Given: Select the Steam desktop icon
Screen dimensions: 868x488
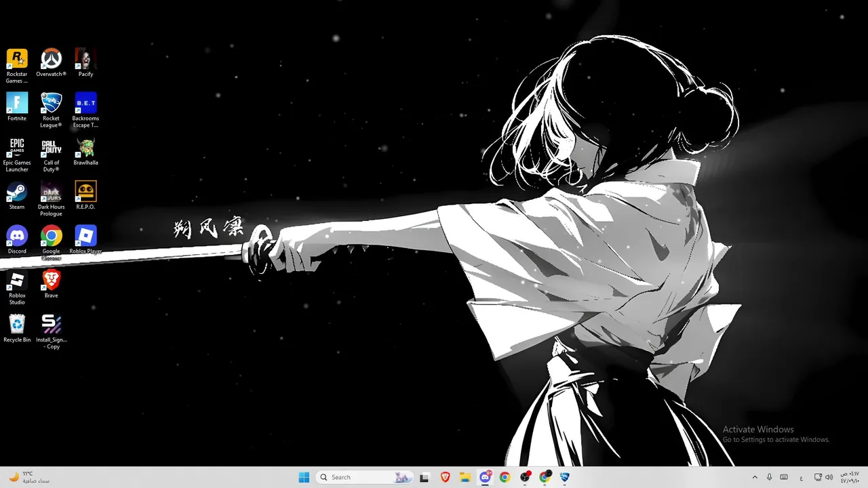Looking at the screenshot, I should coord(17,195).
